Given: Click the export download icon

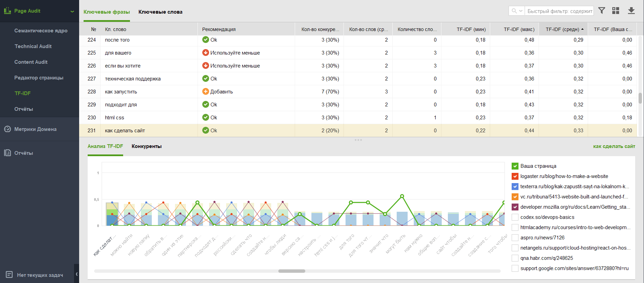Looking at the screenshot, I should (x=631, y=11).
